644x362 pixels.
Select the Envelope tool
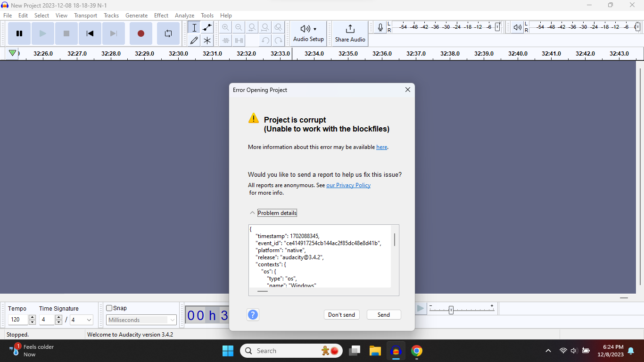pyautogui.click(x=207, y=28)
